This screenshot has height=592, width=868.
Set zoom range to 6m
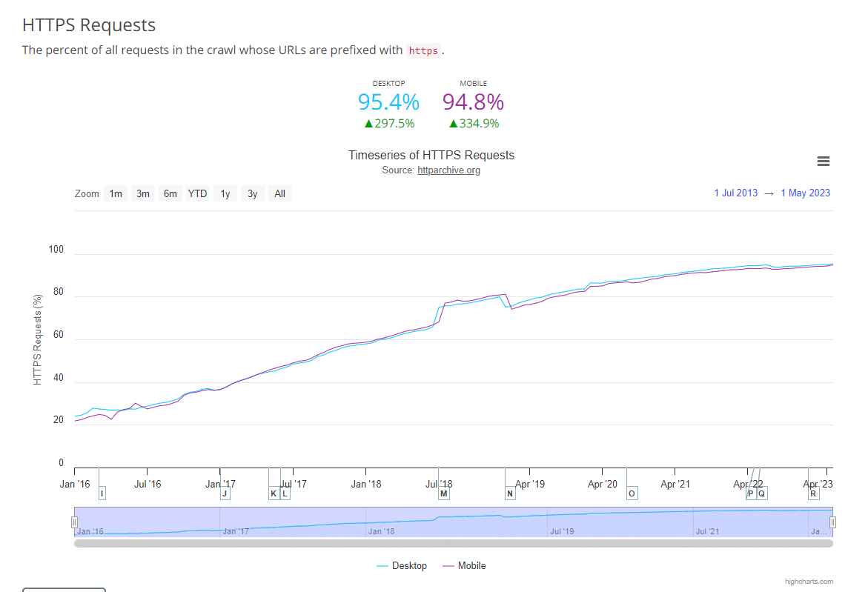(x=170, y=193)
